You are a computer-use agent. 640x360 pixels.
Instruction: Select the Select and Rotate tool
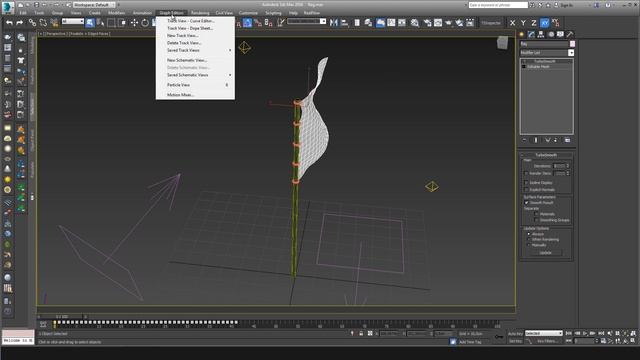click(145, 23)
